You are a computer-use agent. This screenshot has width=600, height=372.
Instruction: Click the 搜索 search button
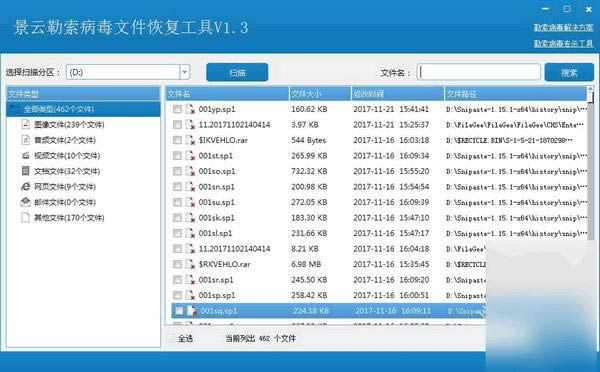coord(569,72)
